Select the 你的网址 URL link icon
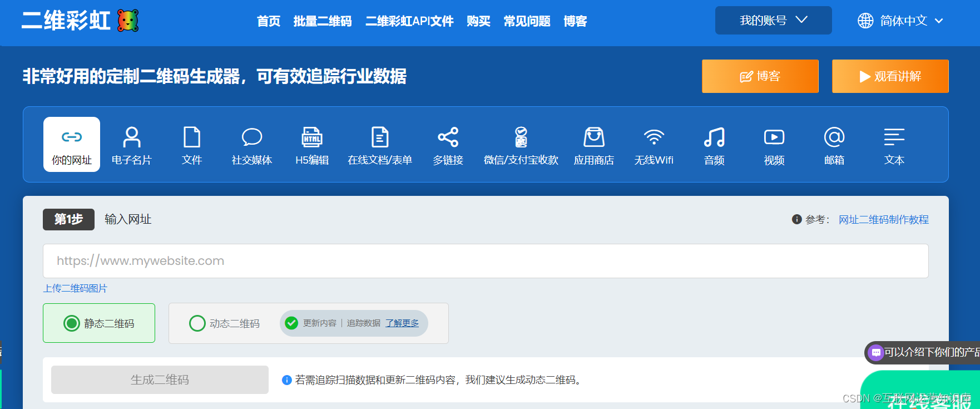 coord(72,137)
